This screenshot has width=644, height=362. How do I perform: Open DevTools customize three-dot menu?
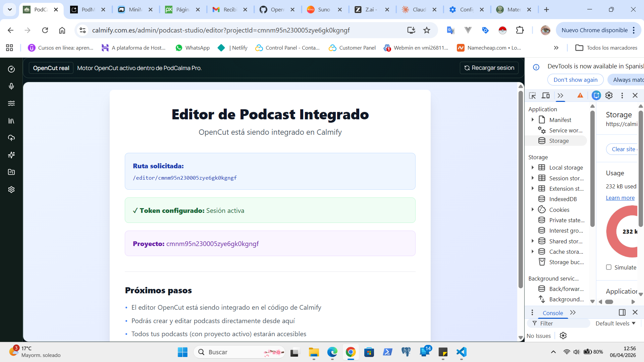coord(622,96)
